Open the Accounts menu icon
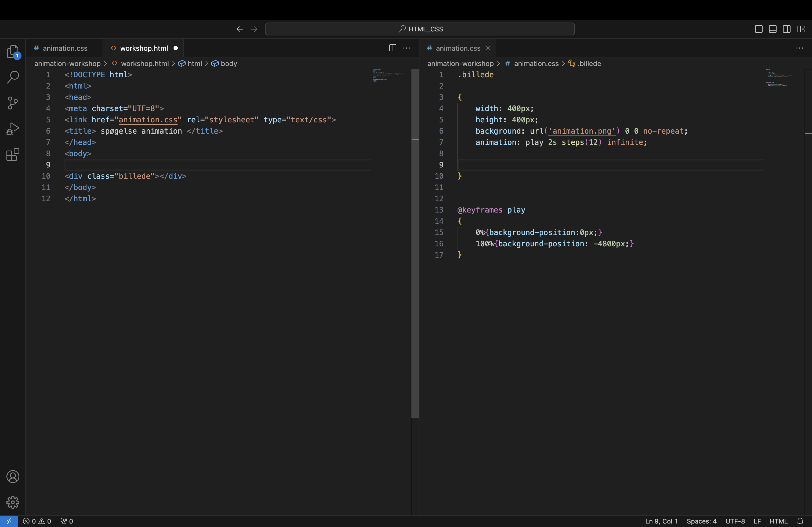Image resolution: width=812 pixels, height=527 pixels. [x=13, y=477]
